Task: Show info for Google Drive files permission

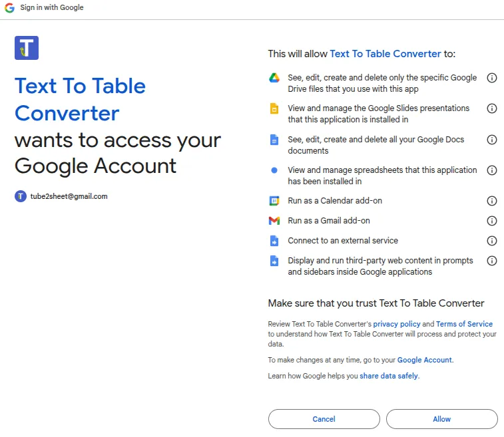Action: 492,78
